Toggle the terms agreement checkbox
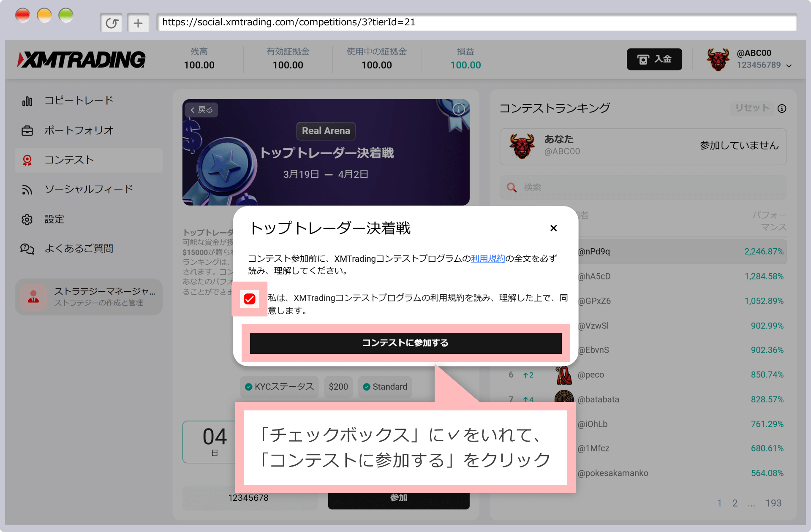The image size is (811, 532). coord(250,299)
